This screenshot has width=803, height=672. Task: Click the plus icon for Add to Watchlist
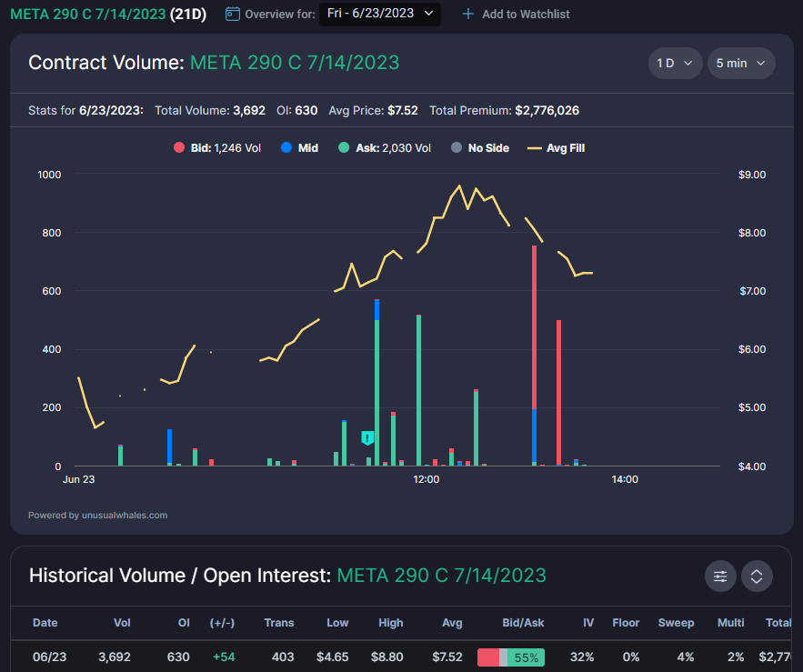pyautogui.click(x=467, y=14)
